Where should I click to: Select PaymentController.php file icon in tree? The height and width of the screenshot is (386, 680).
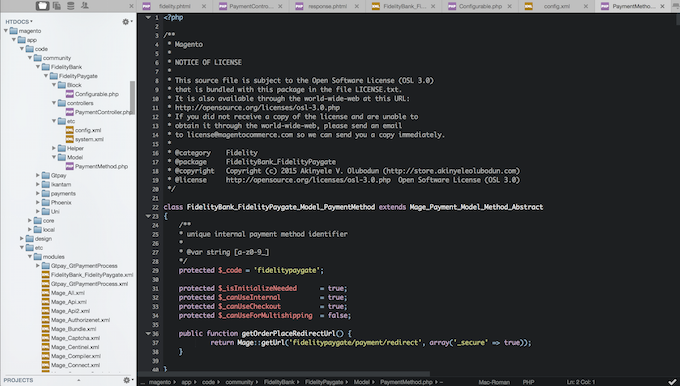[x=69, y=112]
